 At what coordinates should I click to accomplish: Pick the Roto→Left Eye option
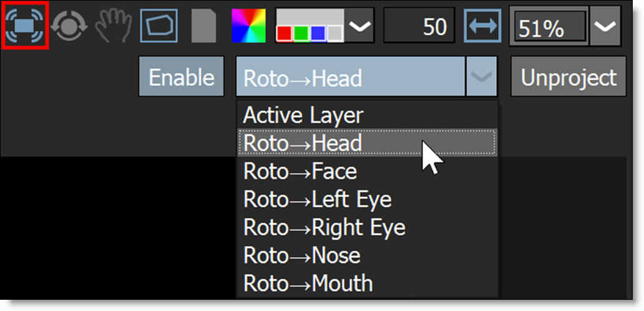coord(317,199)
